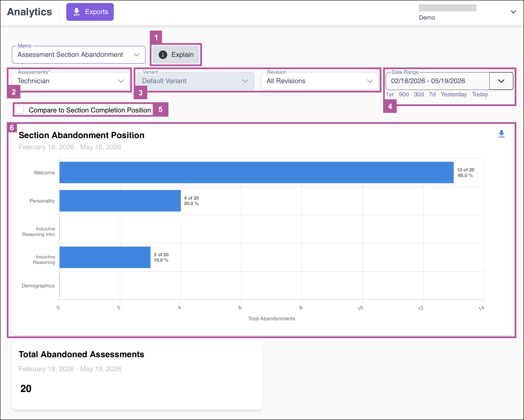
Task: Select the 1yr date shortcut
Action: point(390,94)
